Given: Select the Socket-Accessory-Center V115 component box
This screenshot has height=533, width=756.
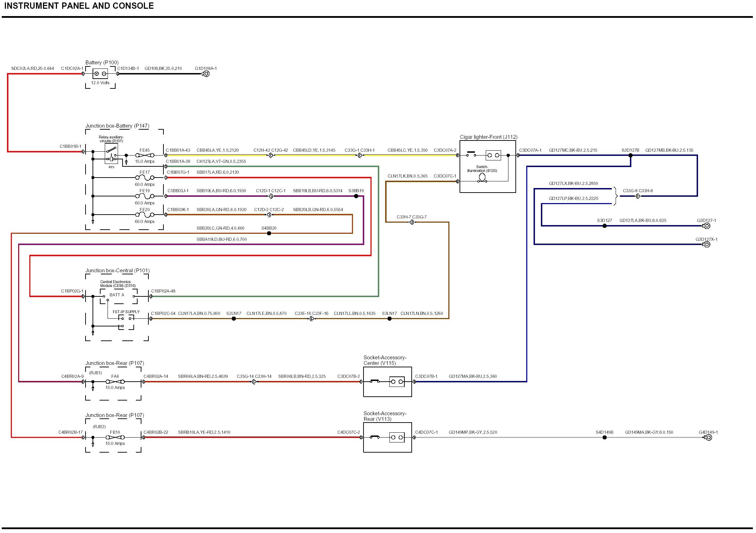Looking at the screenshot, I should point(387,382).
